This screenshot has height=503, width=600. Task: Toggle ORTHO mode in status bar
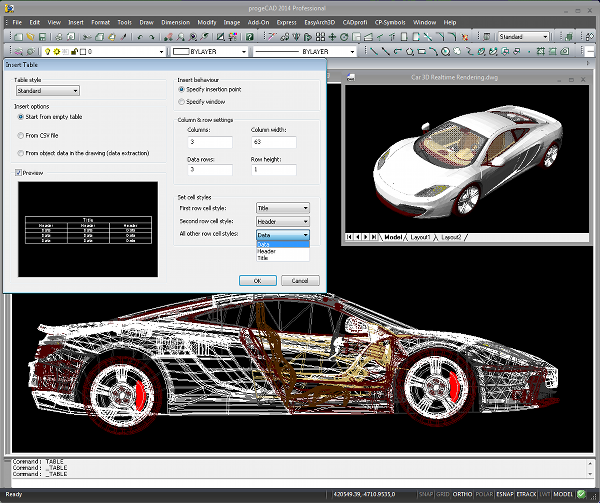(462, 494)
